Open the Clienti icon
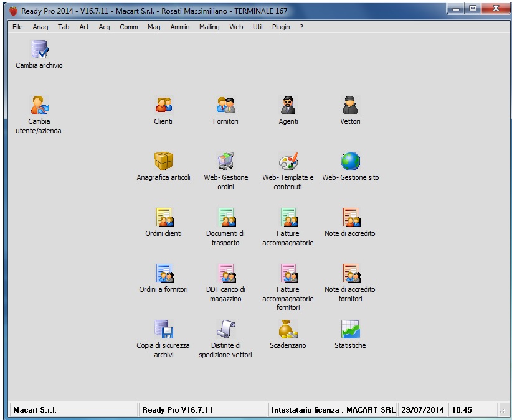The image size is (512, 420). pyautogui.click(x=163, y=106)
